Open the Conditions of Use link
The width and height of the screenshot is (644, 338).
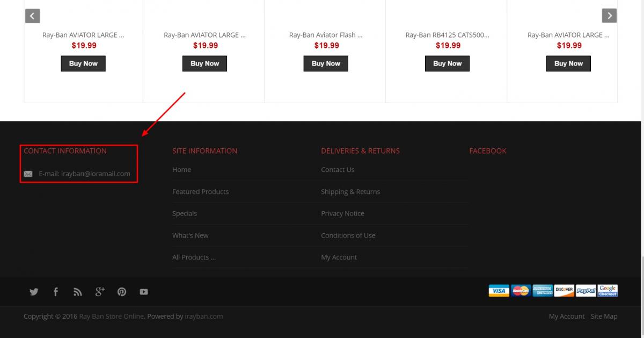coord(348,235)
